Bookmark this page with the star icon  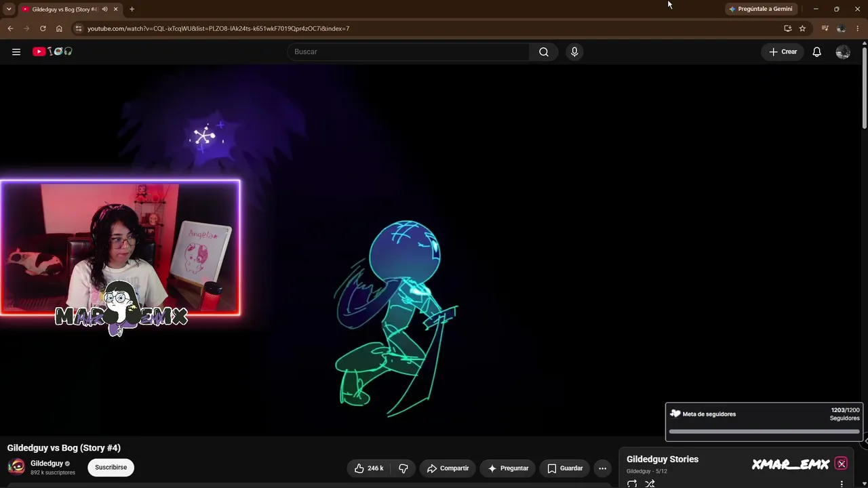coord(802,28)
